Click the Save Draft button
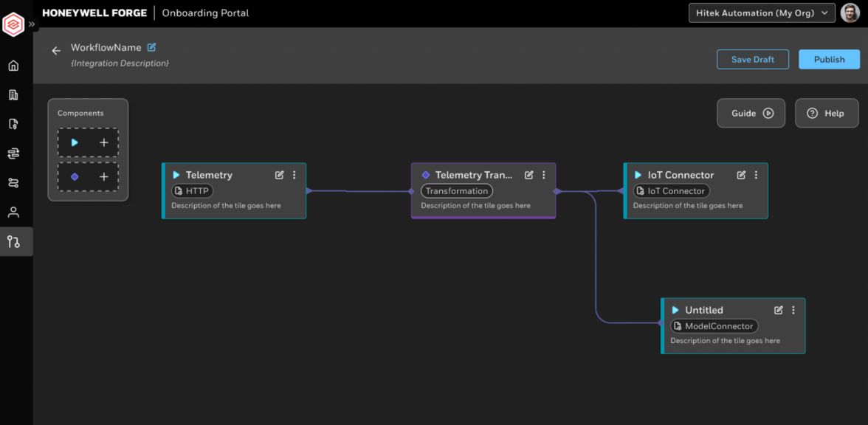Image resolution: width=868 pixels, height=425 pixels. click(753, 59)
